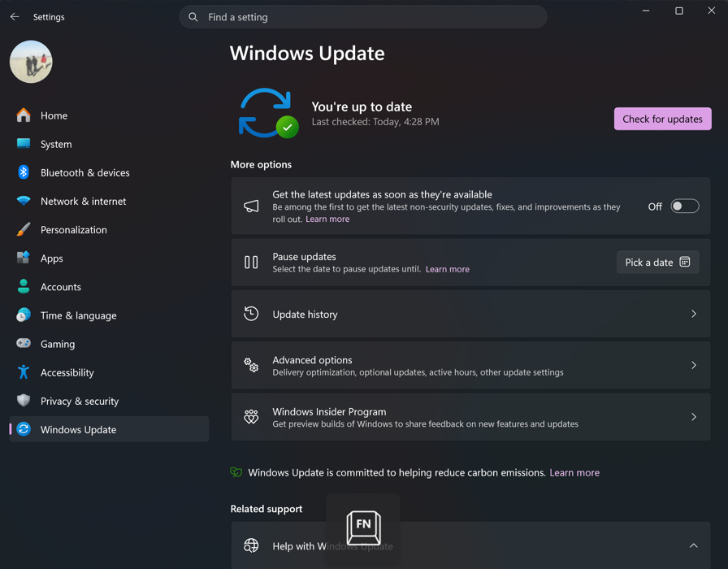Screen dimensions: 728x569
Task: Click the back arrow in Settings
Action: [x=15, y=17]
